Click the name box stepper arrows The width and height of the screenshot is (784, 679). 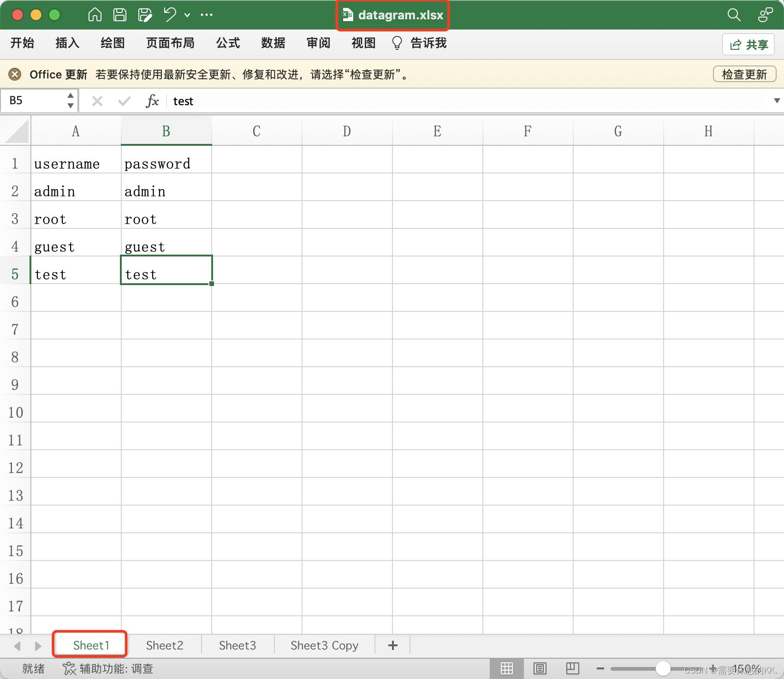click(x=71, y=101)
